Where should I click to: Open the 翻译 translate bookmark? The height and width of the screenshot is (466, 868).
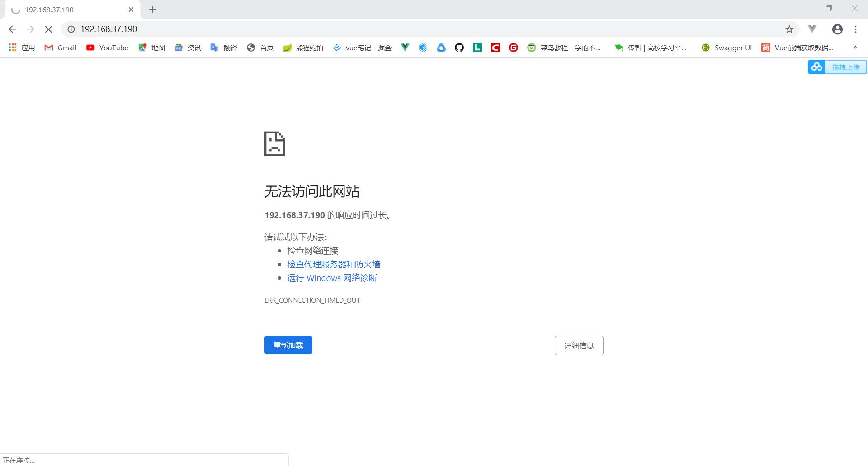tap(224, 48)
